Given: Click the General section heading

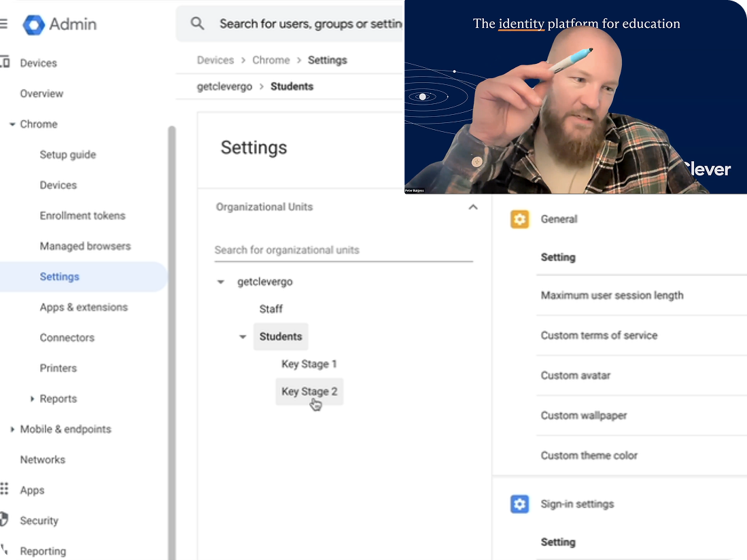Looking at the screenshot, I should pyautogui.click(x=559, y=219).
